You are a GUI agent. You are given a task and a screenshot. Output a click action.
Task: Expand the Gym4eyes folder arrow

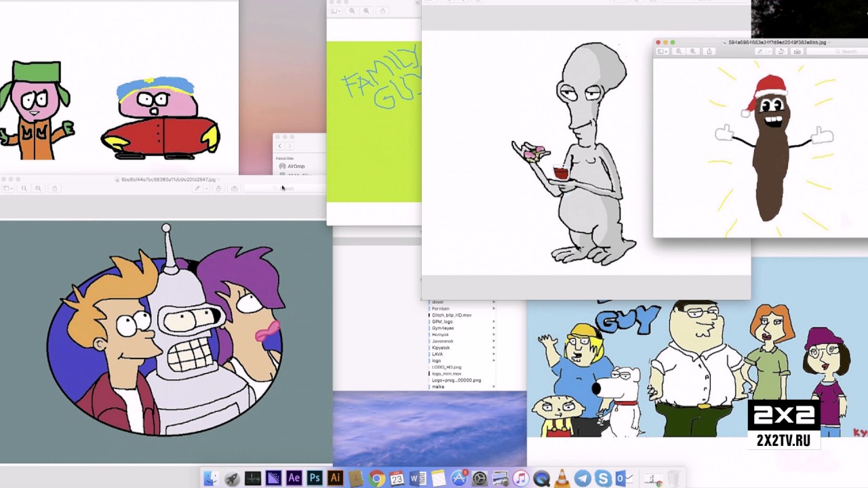pos(494,328)
